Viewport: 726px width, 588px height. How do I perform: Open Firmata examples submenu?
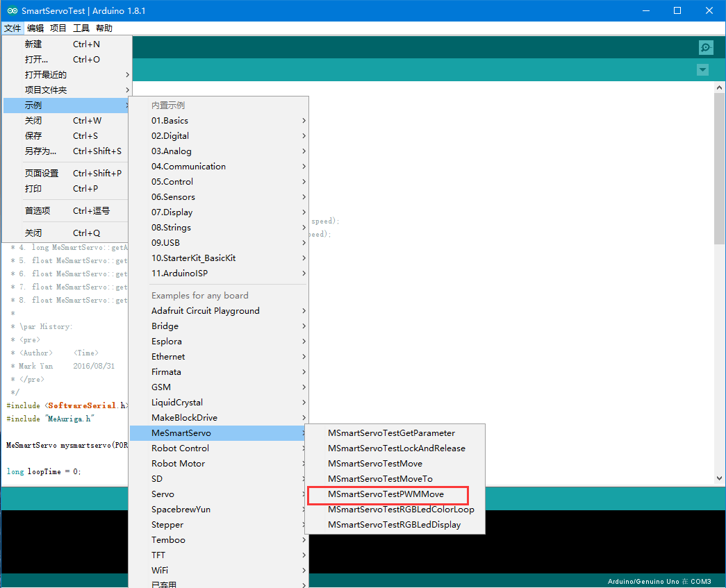coord(219,371)
